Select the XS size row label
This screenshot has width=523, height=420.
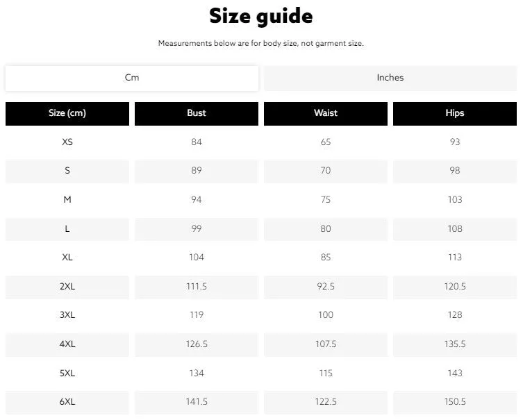tap(67, 142)
